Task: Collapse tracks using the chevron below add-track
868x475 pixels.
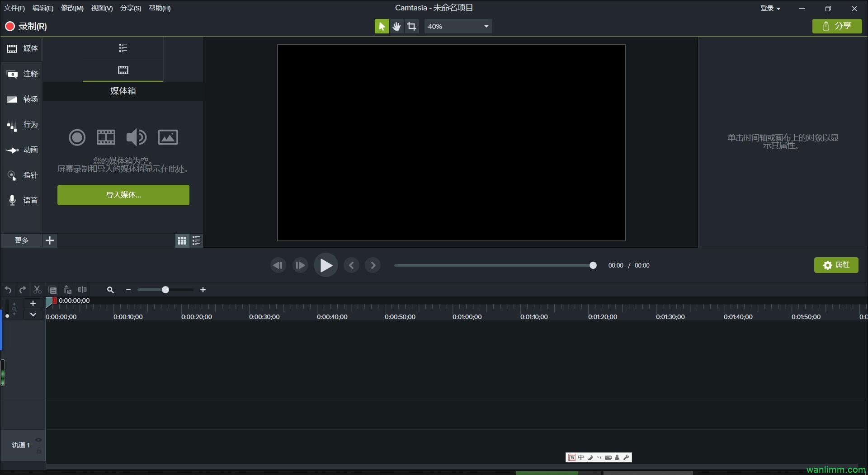Action: 33,315
